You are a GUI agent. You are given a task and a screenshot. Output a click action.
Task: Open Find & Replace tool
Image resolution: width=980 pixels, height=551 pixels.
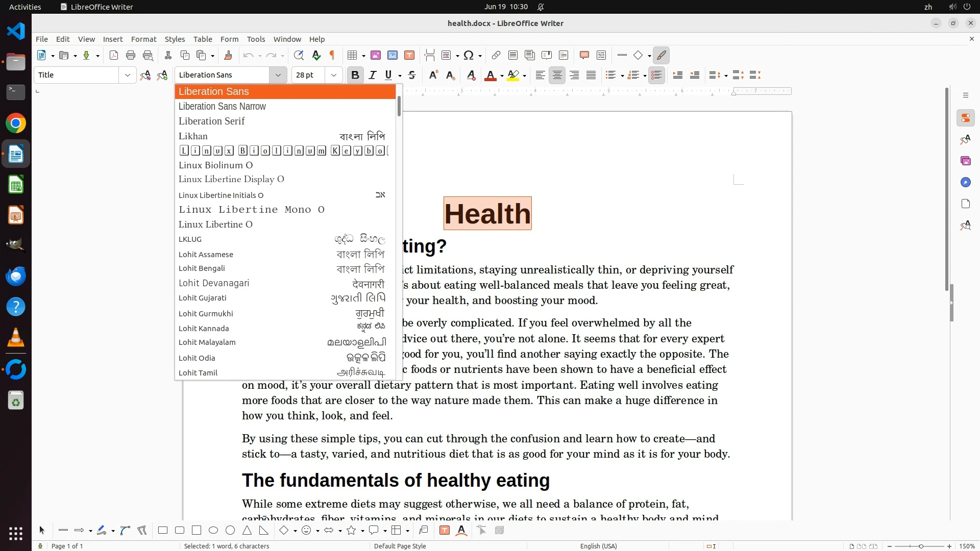[x=299, y=56]
